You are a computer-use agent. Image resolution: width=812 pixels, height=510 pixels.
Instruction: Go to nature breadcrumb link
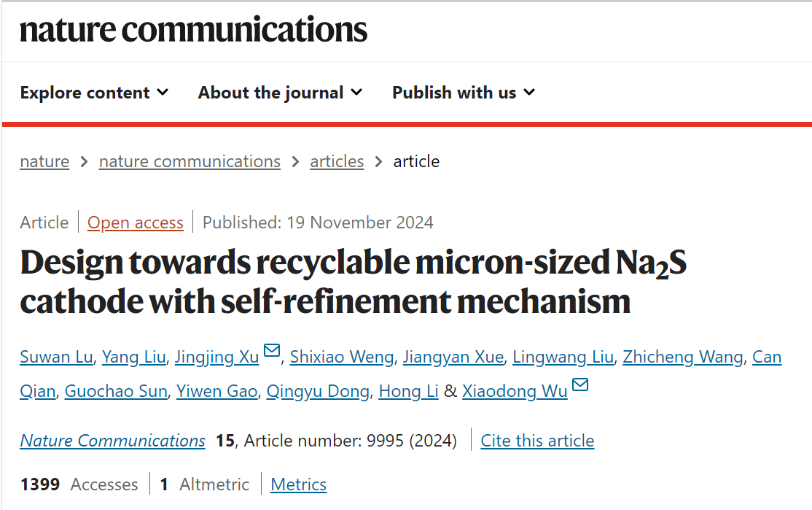point(44,161)
